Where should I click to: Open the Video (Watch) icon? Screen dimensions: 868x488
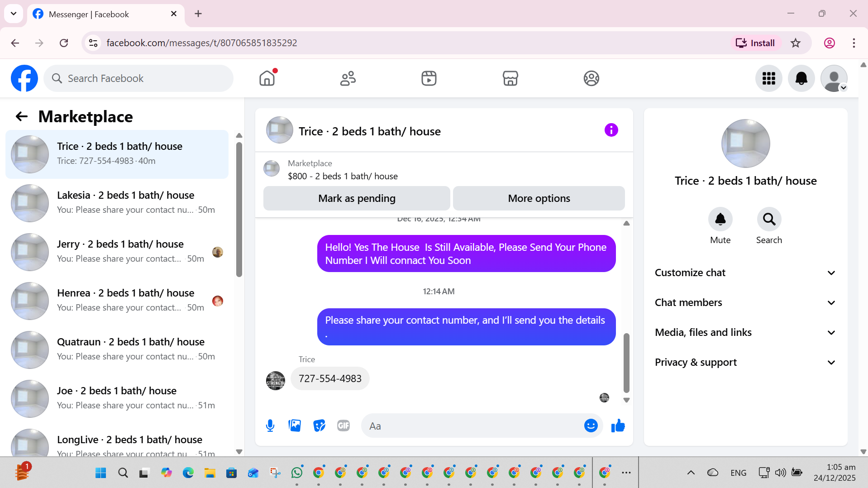pos(429,78)
